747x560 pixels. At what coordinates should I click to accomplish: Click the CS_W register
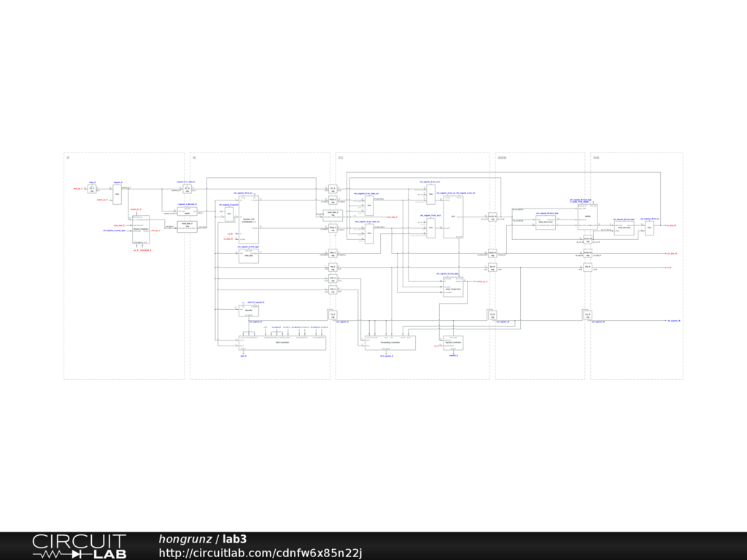coord(588,315)
